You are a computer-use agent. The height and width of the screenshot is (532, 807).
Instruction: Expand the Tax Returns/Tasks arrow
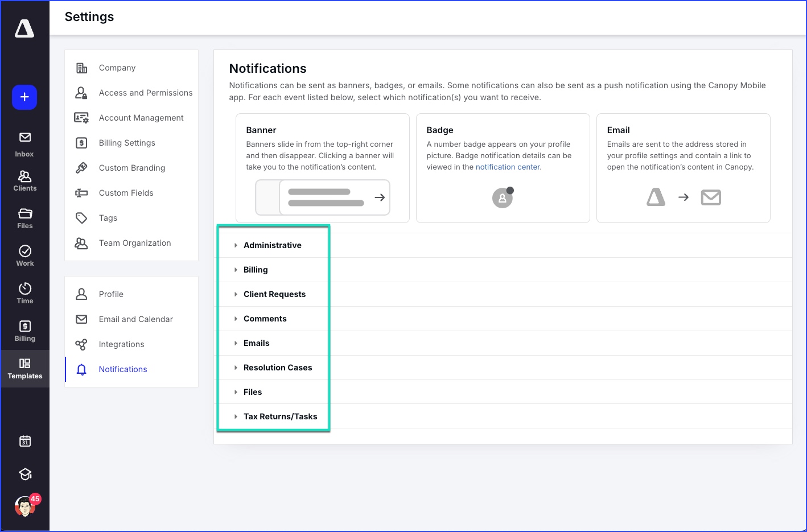[x=236, y=416]
